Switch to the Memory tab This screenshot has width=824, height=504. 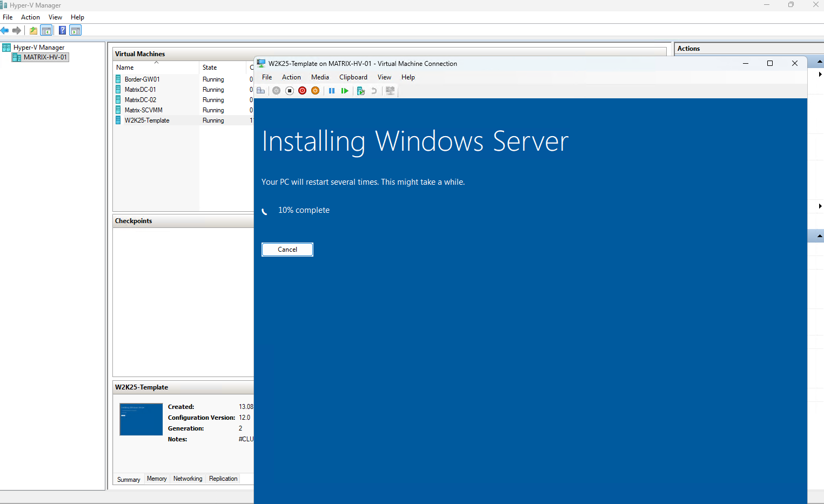point(157,479)
